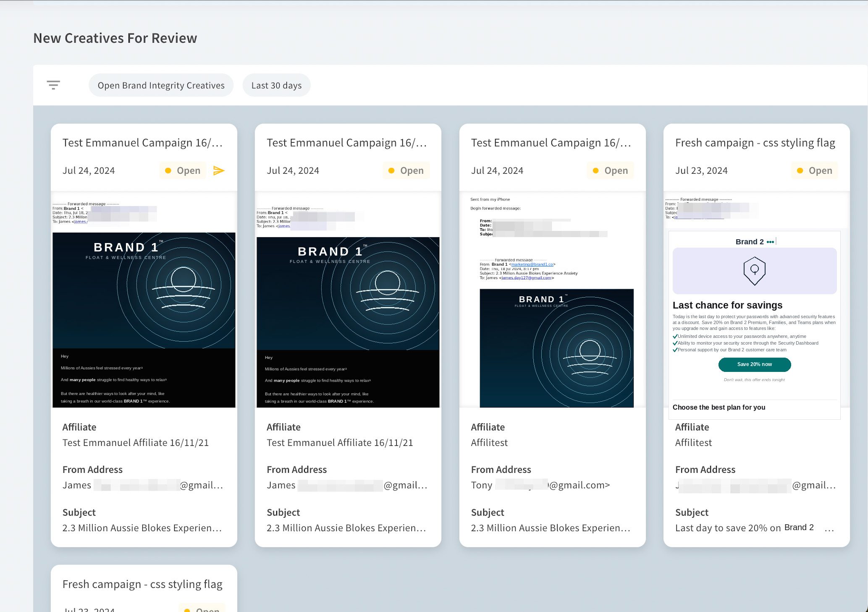Click the 'Last chance for savings' headline
The image size is (868, 612).
tap(727, 305)
